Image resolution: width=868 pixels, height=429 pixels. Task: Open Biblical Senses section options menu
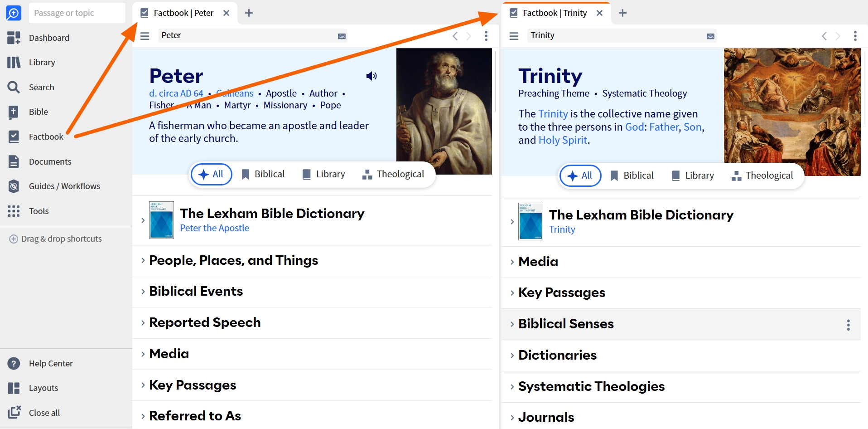tap(849, 325)
